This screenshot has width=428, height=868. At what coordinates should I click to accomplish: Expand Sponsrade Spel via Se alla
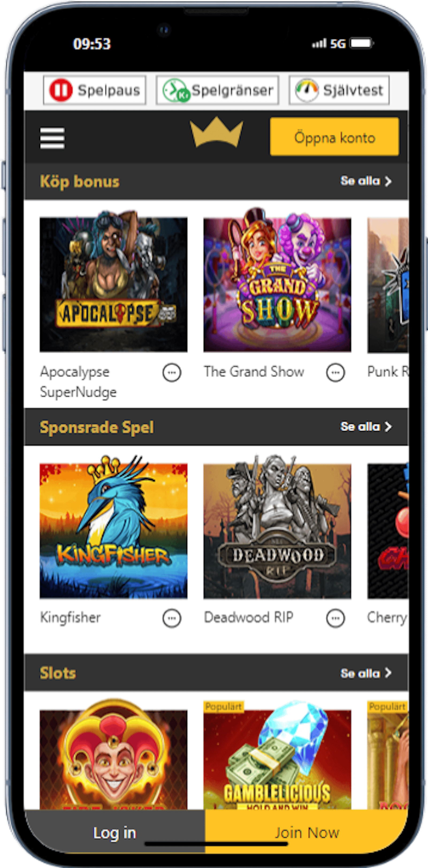point(366,427)
